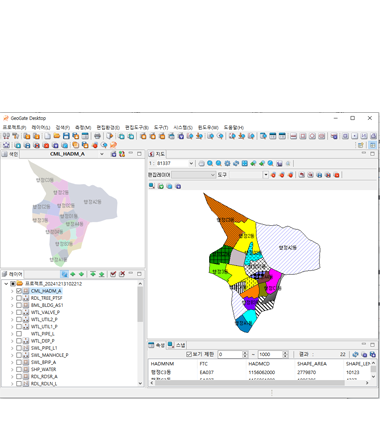382x430 pixels.
Task: Select the SHP_WATER layer item
Action: (43, 369)
